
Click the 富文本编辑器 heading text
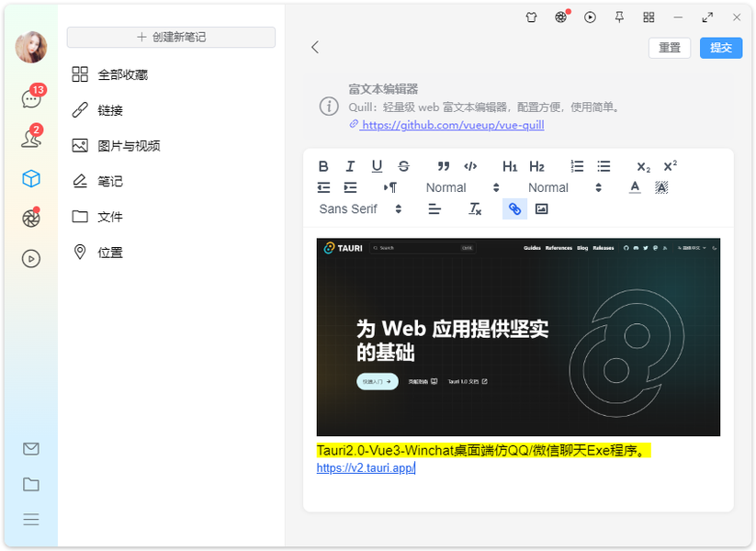[383, 89]
